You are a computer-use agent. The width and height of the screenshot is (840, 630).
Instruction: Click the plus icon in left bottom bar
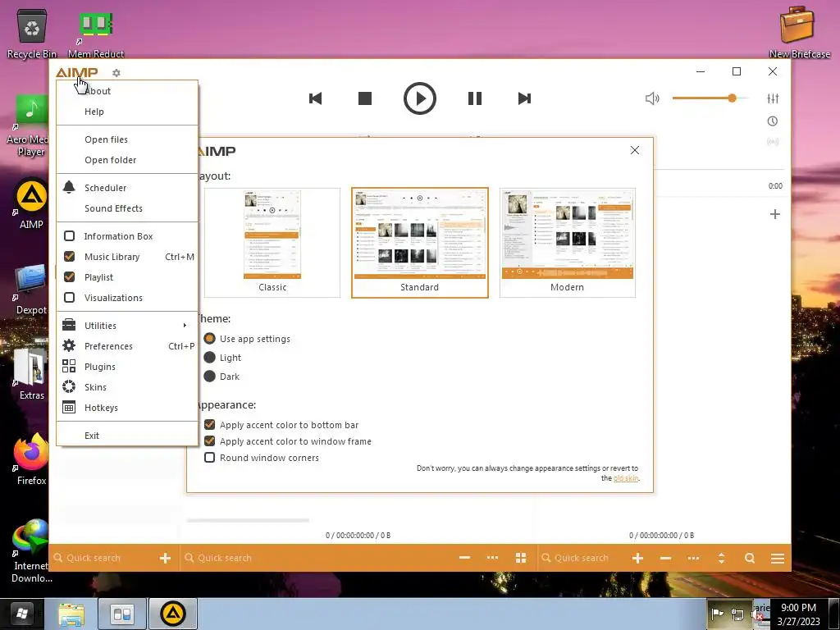coord(165,558)
